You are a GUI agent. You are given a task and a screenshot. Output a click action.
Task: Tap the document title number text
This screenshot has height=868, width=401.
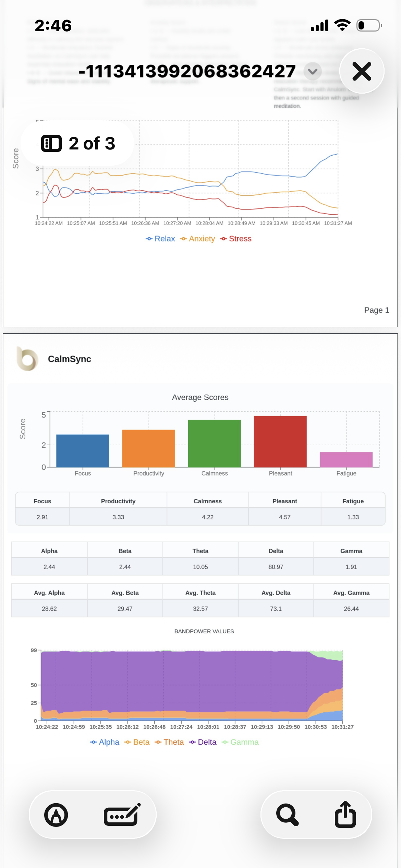click(187, 71)
